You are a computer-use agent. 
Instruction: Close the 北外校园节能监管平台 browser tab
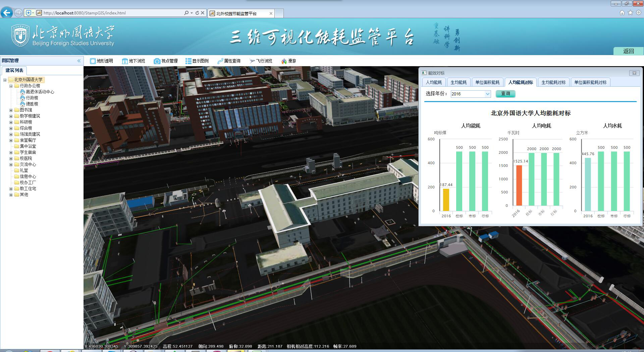pos(271,13)
